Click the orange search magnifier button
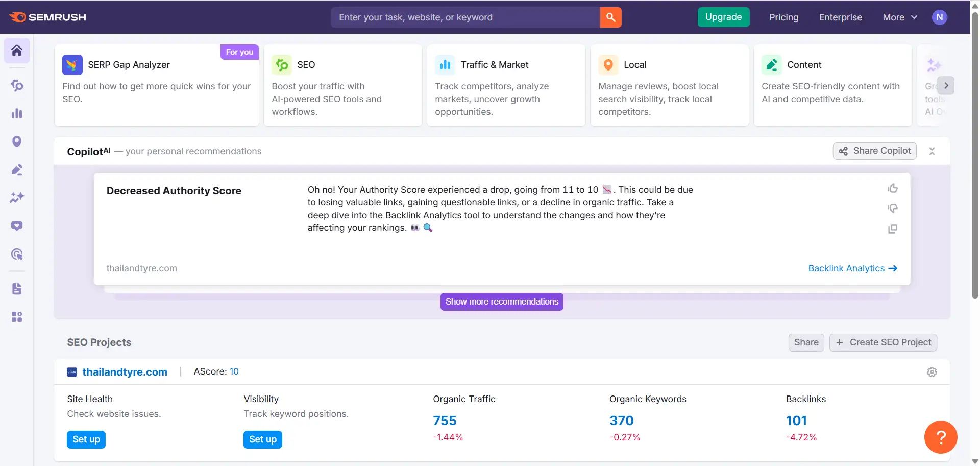Image resolution: width=980 pixels, height=466 pixels. pos(610,17)
